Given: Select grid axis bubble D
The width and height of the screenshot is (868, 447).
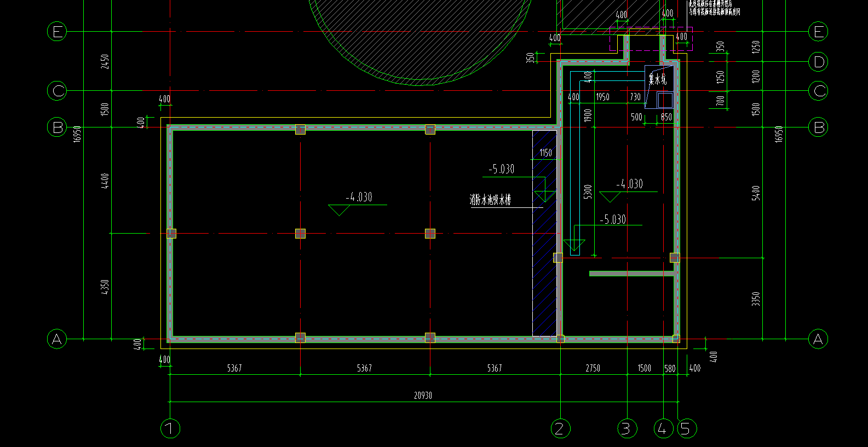Looking at the screenshot, I should coord(819,62).
